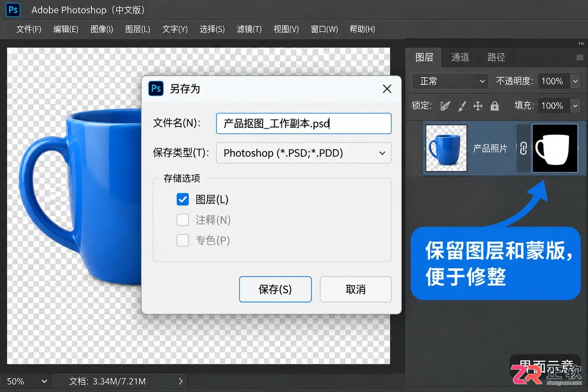Viewport: 588px width, 392px height.
Task: Open the 50% zoom level dropdown
Action: coord(44,381)
